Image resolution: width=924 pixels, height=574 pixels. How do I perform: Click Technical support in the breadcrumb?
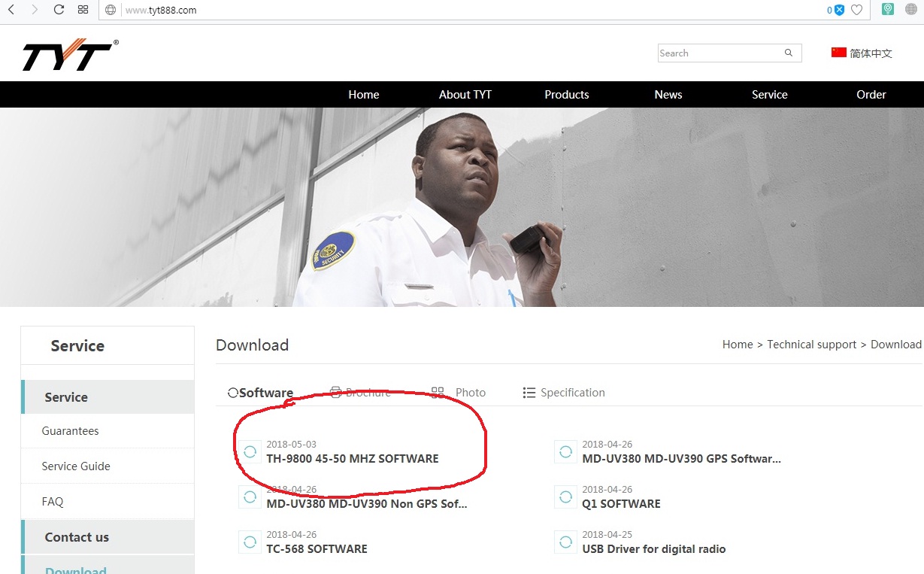[x=812, y=345]
